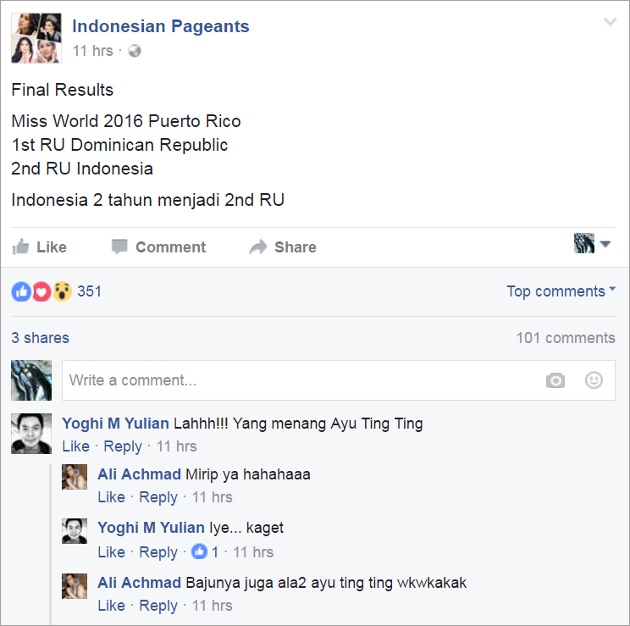Click the Comment speech bubble icon
This screenshot has width=630, height=626.
tap(119, 247)
